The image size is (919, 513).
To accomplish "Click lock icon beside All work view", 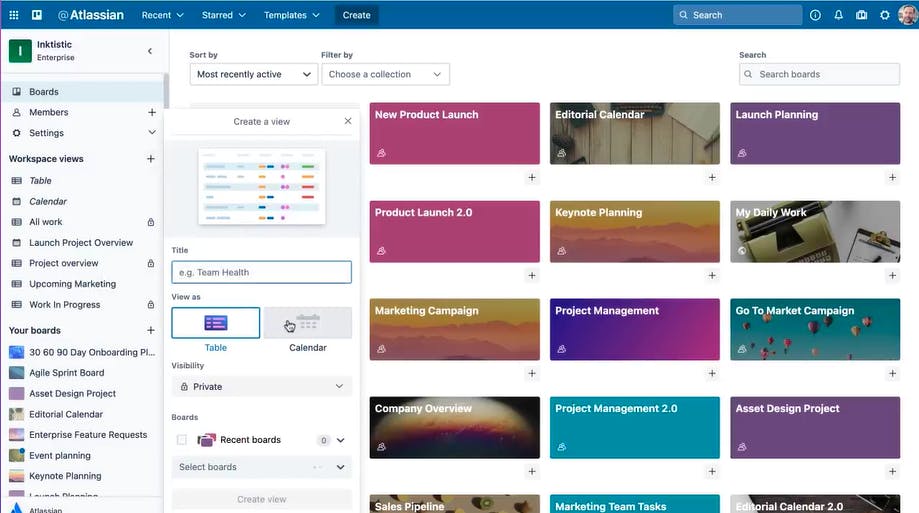I will click(151, 222).
